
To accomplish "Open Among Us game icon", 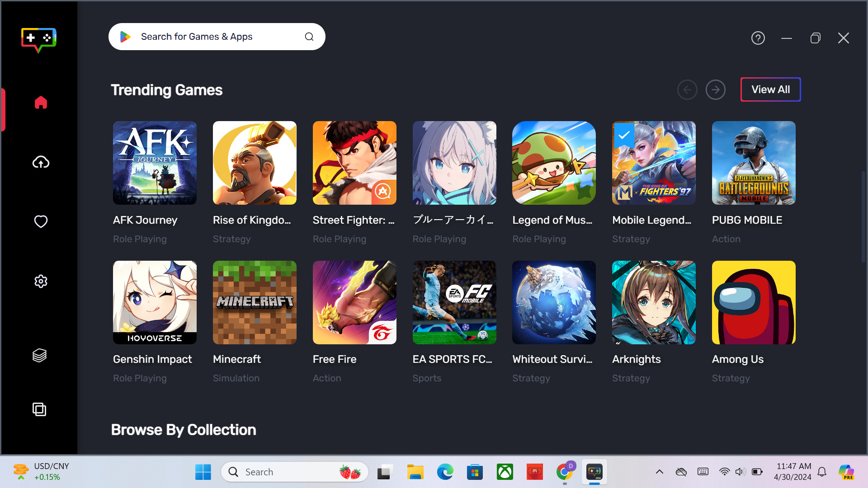I will pyautogui.click(x=754, y=302).
